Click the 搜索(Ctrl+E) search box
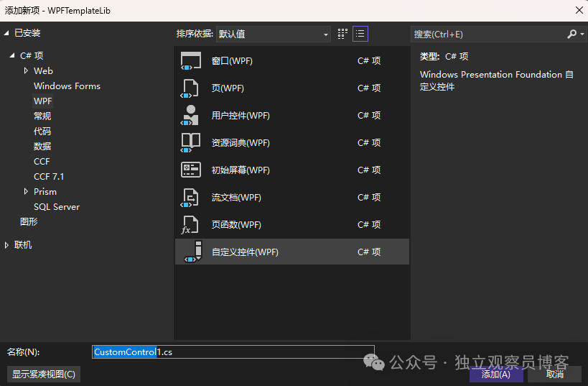 tap(489, 35)
